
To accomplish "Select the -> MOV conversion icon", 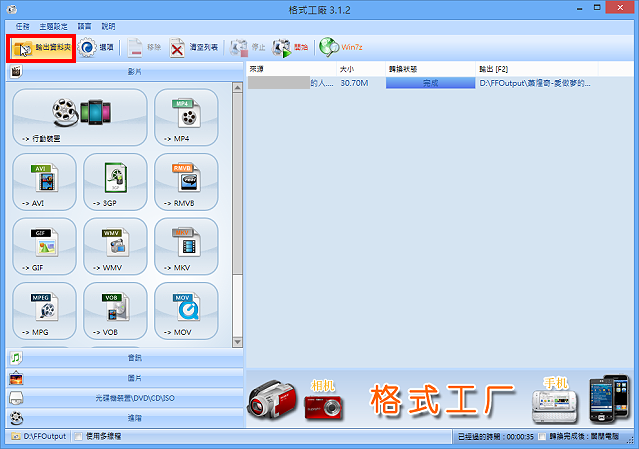I will [186, 311].
